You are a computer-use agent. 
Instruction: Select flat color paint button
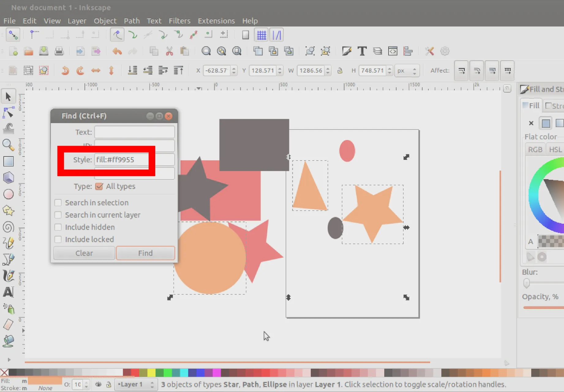click(546, 123)
